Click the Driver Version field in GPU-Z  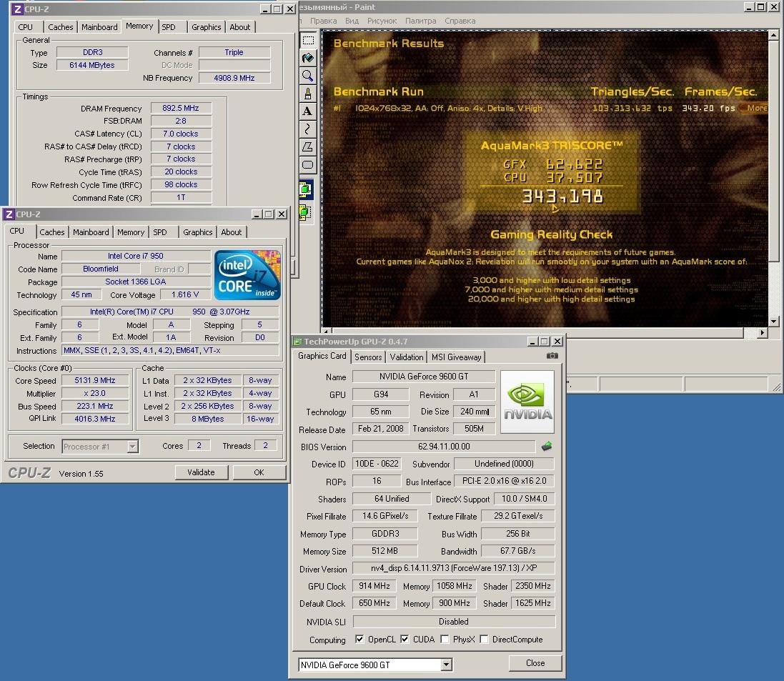454,568
